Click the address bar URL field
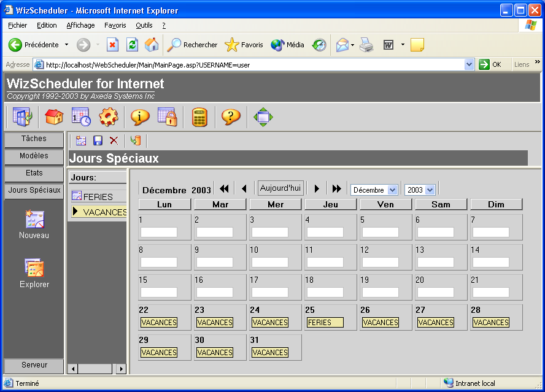This screenshot has height=392, width=545. point(255,64)
